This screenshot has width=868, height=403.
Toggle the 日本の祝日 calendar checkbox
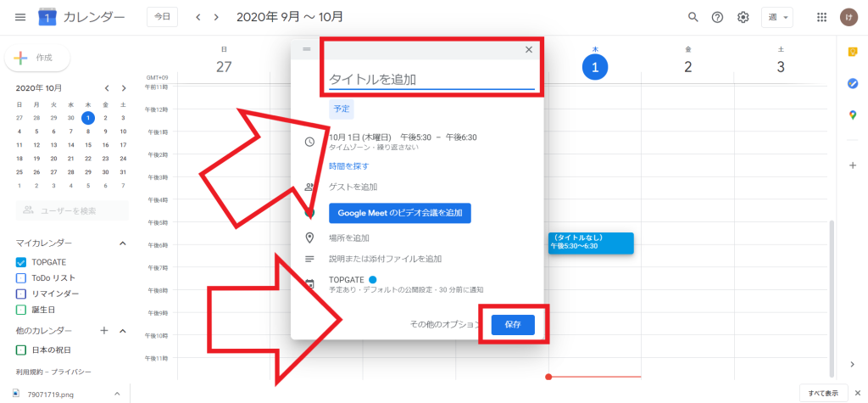pos(21,350)
